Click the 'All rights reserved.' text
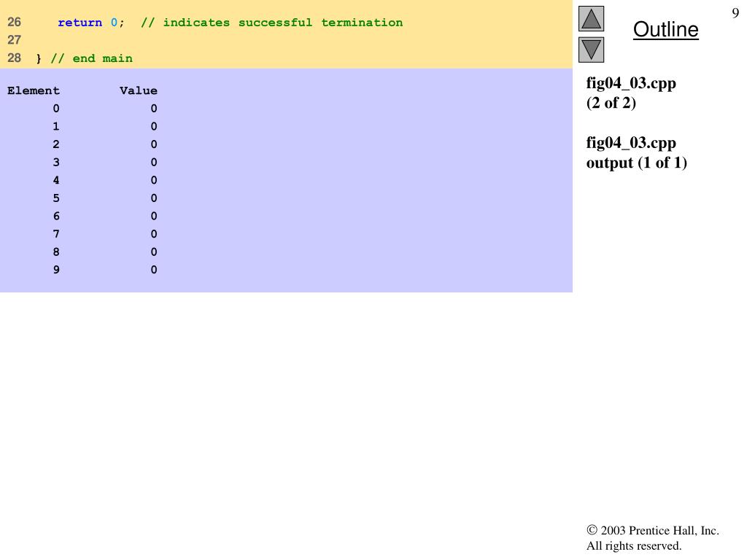This screenshot has height=560, width=747. (634, 545)
